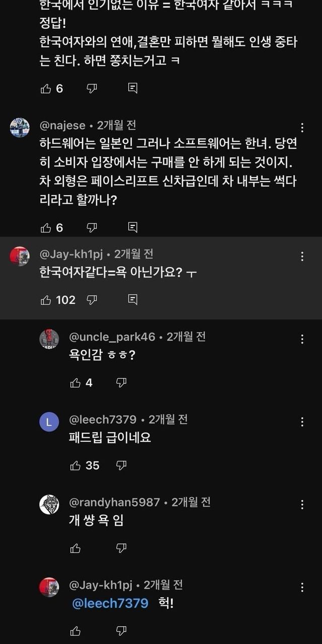This screenshot has width=322, height=644.
Task: Like @Jay-kh1pj's comment with 102 likes
Action: (x=46, y=300)
